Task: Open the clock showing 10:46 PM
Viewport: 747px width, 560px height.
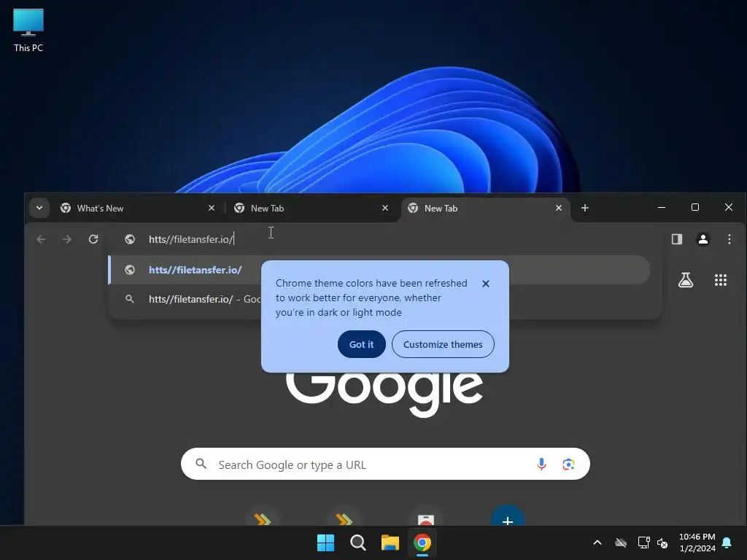Action: click(697, 542)
